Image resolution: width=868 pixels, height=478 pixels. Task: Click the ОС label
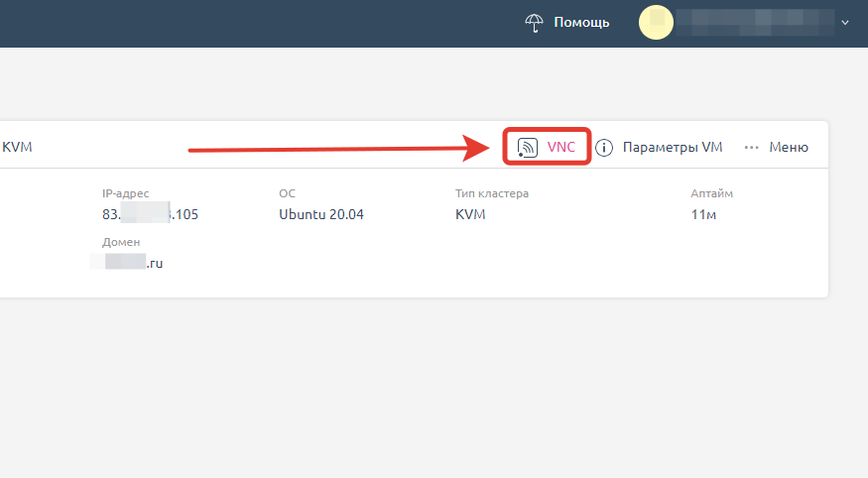(x=288, y=193)
